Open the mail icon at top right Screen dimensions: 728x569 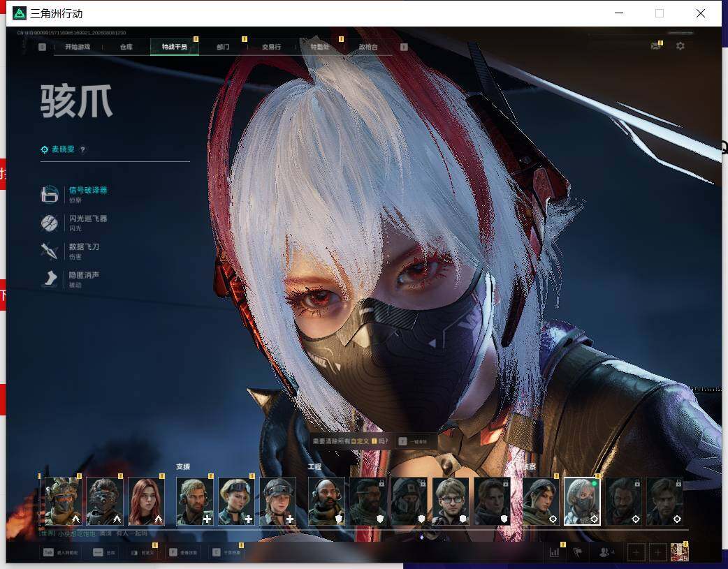(x=655, y=46)
